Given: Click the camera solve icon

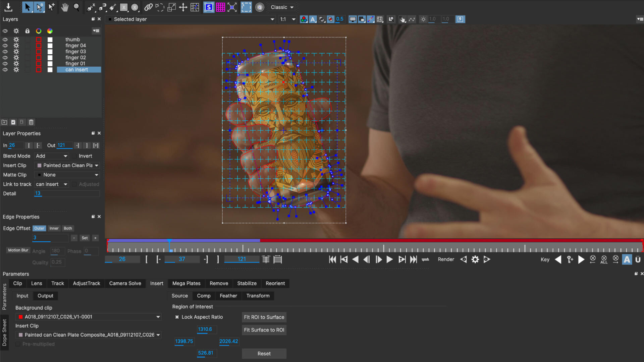Looking at the screenshot, I should [125, 283].
